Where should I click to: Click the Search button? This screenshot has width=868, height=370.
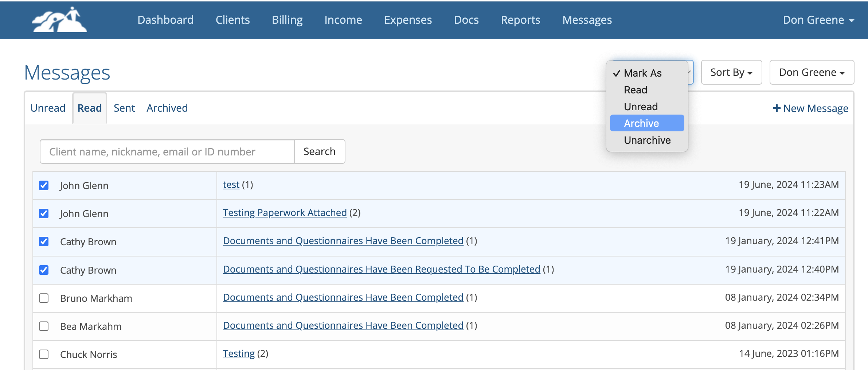320,151
